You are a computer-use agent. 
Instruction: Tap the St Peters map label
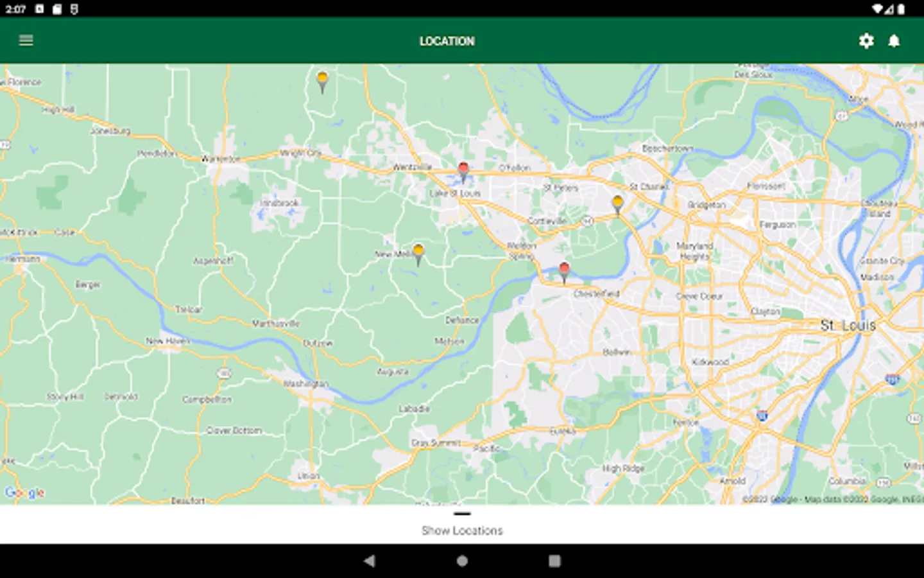tap(561, 188)
